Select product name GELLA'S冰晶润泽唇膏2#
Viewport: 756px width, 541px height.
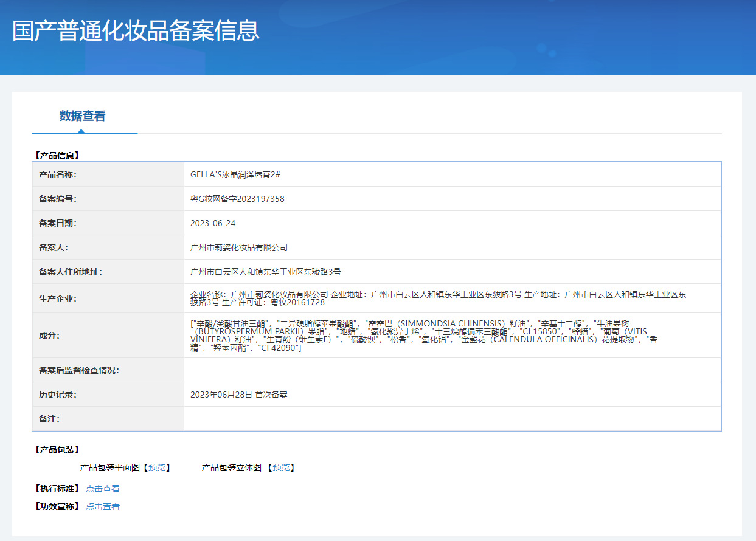click(x=235, y=174)
